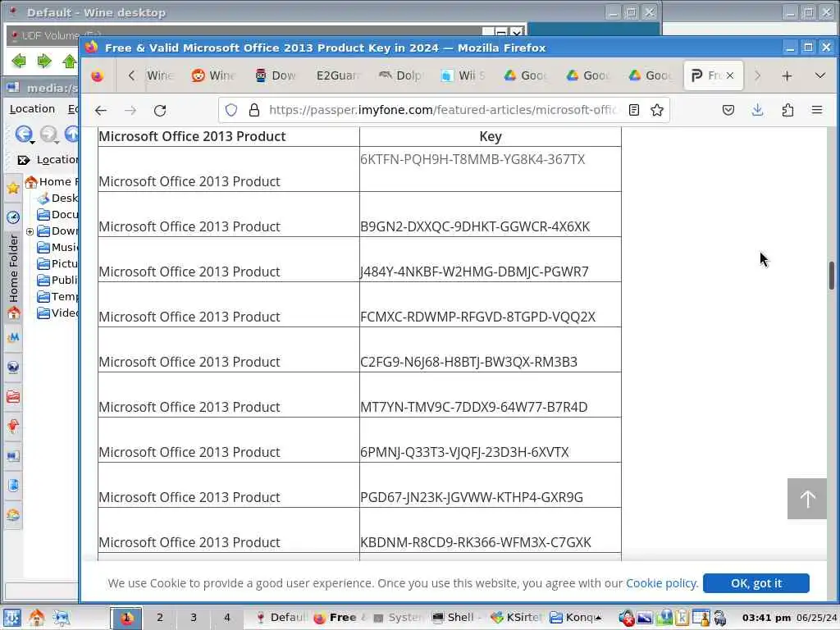This screenshot has height=630, width=840.
Task: Open Firefox hamburger application menu
Action: click(x=817, y=111)
